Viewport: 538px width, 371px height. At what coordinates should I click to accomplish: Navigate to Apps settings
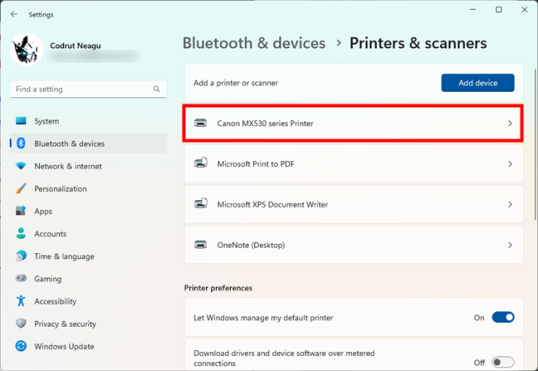point(43,211)
